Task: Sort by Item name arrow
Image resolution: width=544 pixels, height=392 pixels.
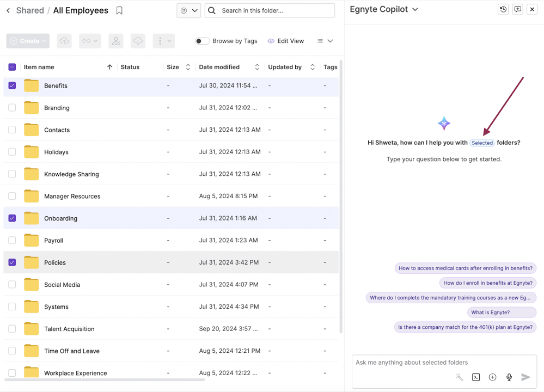Action: click(109, 67)
